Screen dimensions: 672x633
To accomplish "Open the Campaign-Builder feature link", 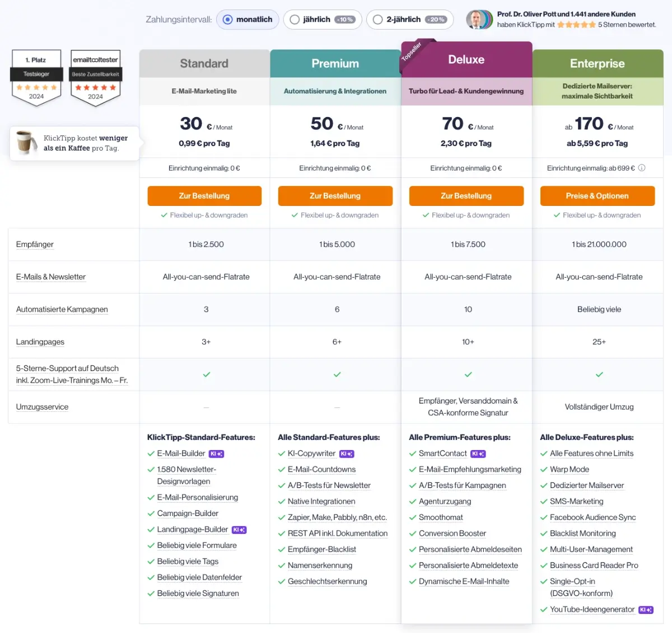I will point(188,514).
